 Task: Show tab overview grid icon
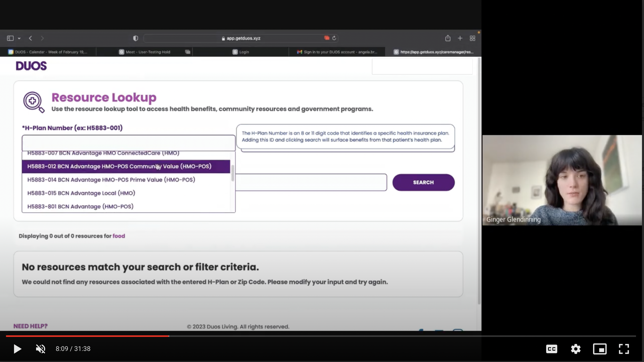[472, 38]
